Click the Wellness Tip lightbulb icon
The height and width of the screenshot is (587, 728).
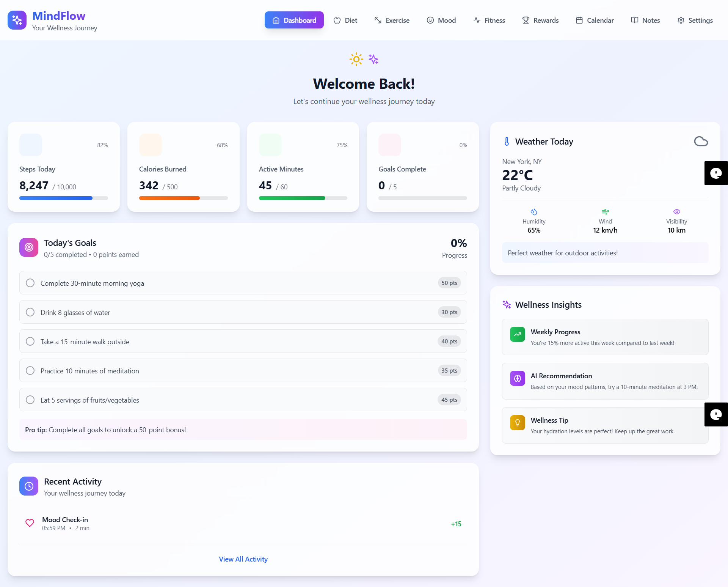[517, 423]
